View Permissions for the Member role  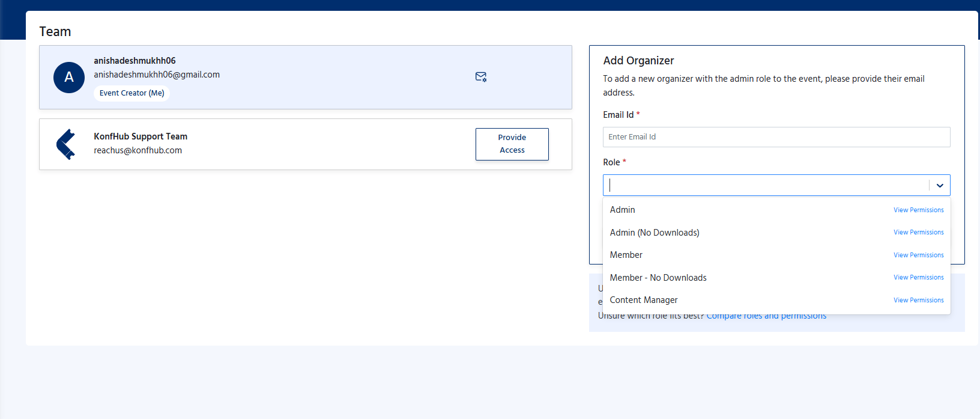click(918, 255)
